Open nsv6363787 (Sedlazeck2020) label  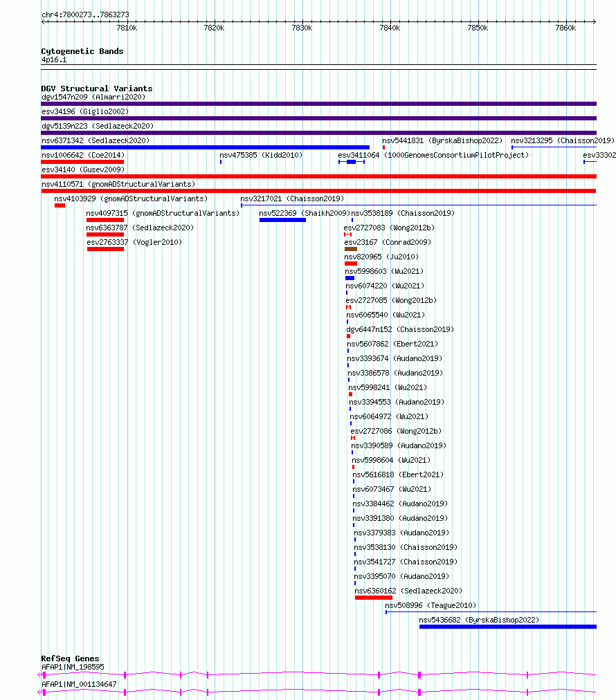pyautogui.click(x=140, y=228)
